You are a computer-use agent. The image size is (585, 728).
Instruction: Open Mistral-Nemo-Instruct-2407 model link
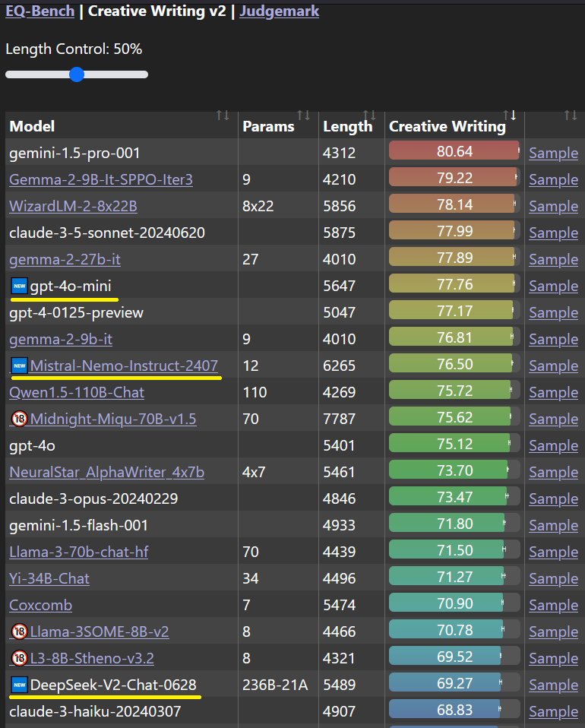pyautogui.click(x=124, y=366)
